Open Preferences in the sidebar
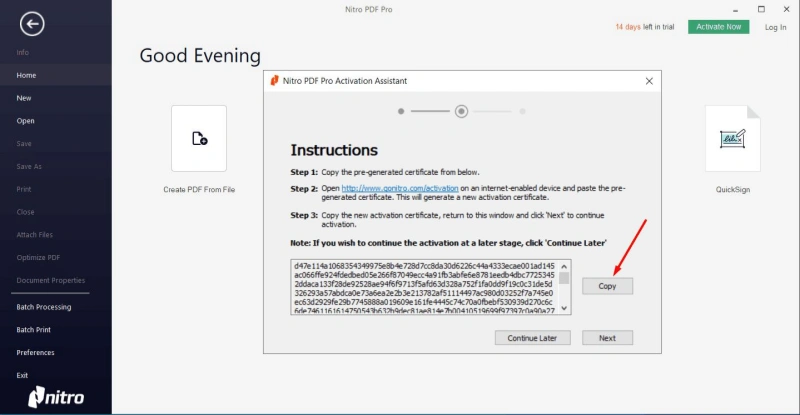Screen dimensions: 800x415 [35, 352]
